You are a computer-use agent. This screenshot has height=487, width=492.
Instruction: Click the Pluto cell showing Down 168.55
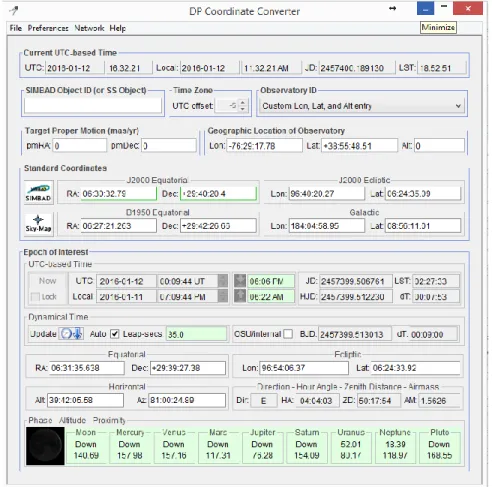(x=439, y=447)
